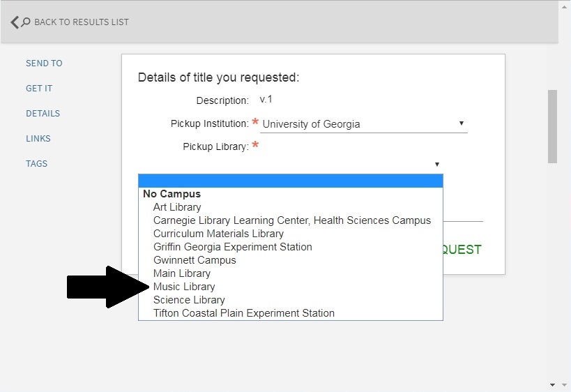Choose Art Library from the list
This screenshot has width=571, height=392.
[x=177, y=207]
